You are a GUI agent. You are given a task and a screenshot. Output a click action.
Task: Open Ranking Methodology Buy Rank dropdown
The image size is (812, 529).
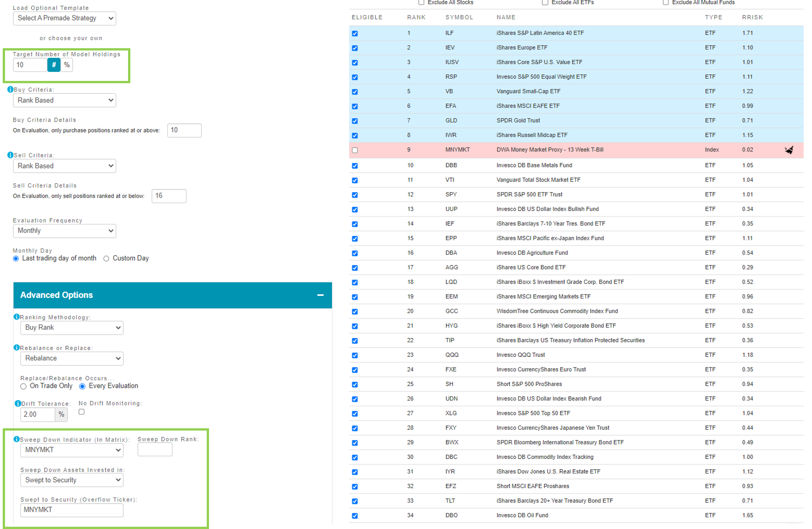(x=72, y=328)
